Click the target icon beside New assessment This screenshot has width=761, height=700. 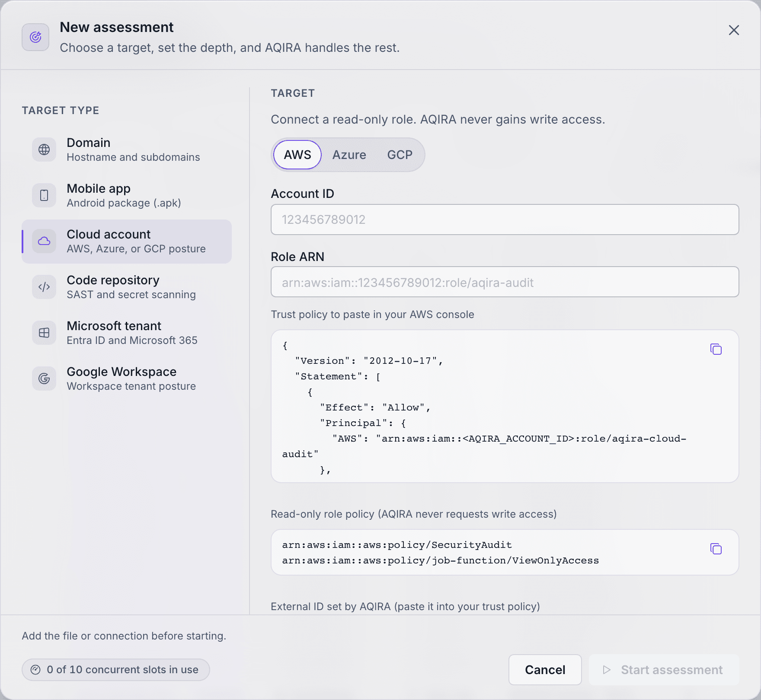[x=35, y=37]
